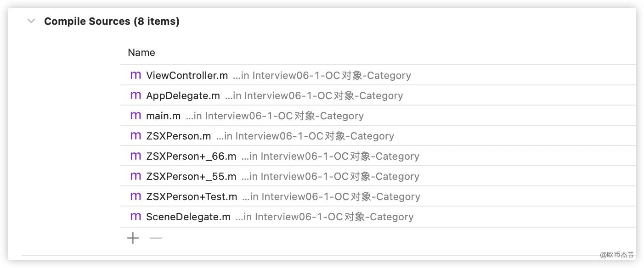Image resolution: width=644 pixels, height=268 pixels.
Task: Click the main.m file icon
Action: pos(136,116)
